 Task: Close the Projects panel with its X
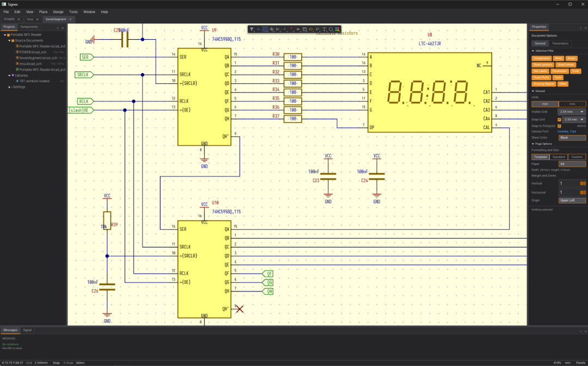(x=63, y=28)
